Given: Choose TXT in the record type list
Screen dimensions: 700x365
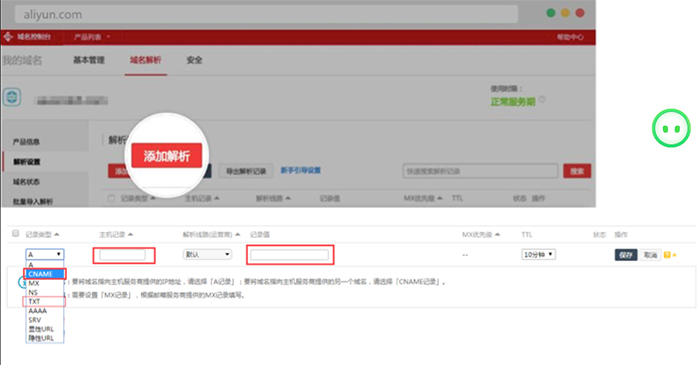Looking at the screenshot, I should coord(45,302).
